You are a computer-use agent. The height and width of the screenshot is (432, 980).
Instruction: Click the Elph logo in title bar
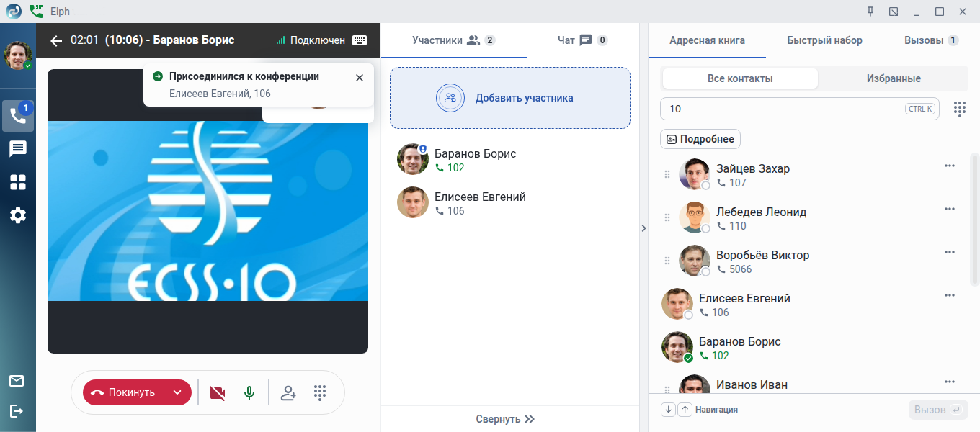14,12
